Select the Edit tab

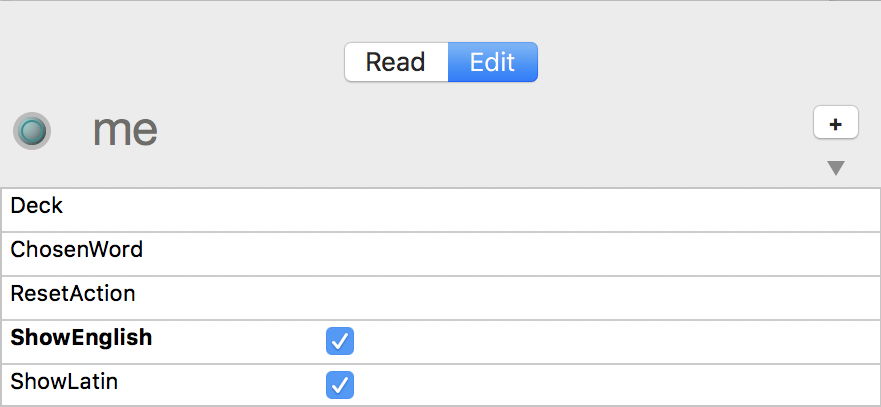[492, 62]
